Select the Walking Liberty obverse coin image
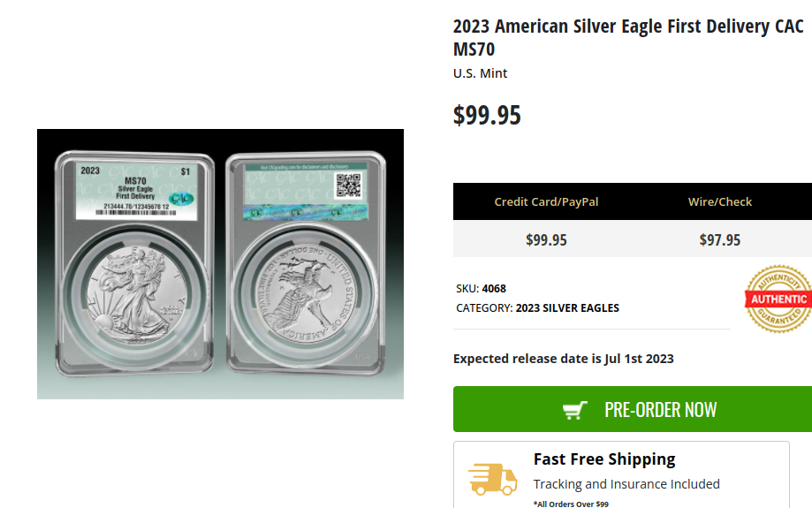Screen dimensions: 812x508 coord(134,293)
